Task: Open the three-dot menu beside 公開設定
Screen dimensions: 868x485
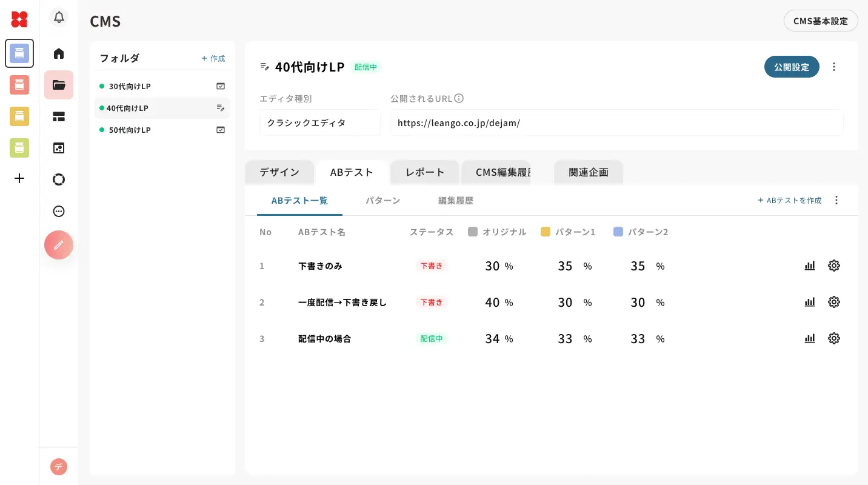Action: point(834,67)
